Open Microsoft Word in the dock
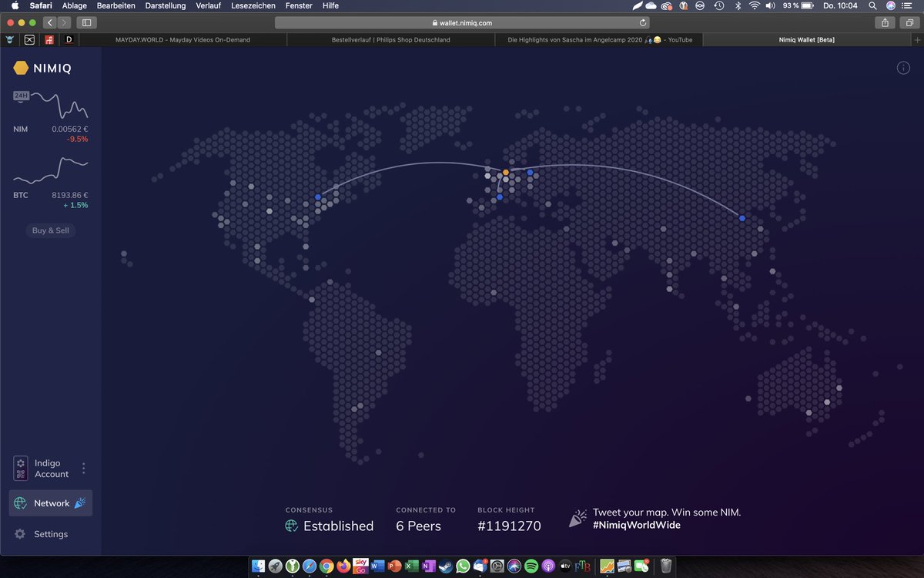This screenshot has height=578, width=924. (x=377, y=566)
